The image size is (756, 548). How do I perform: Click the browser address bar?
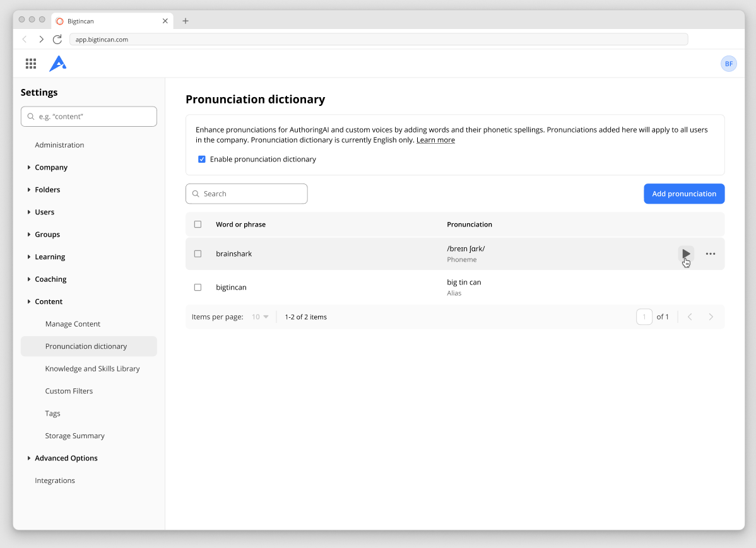pyautogui.click(x=379, y=40)
